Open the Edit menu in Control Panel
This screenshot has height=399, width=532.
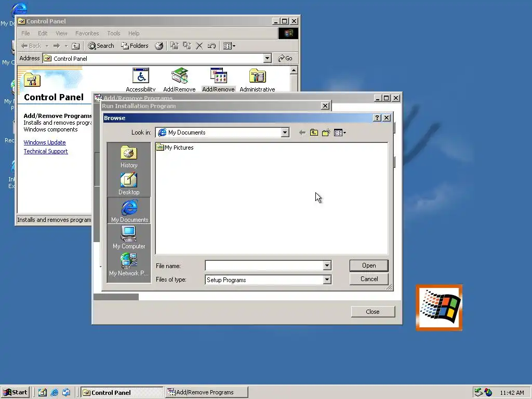tap(43, 33)
